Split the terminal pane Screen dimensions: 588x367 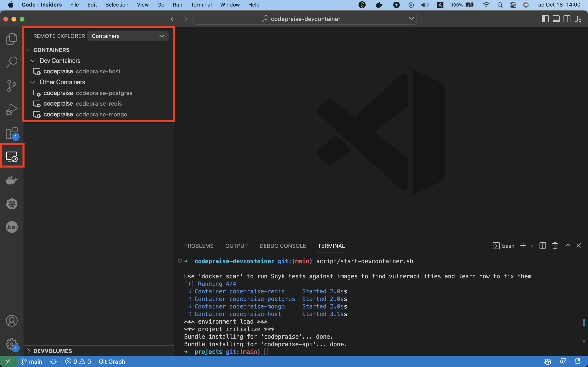(542, 246)
